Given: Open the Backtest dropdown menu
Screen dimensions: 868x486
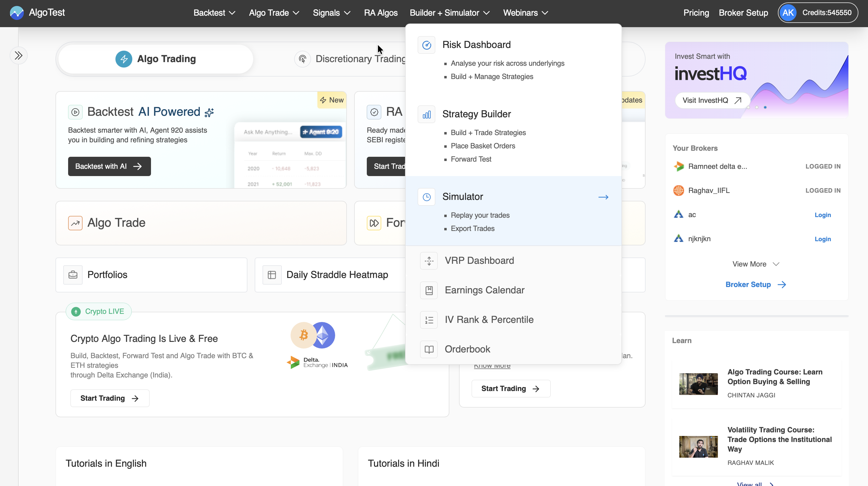Looking at the screenshot, I should pyautogui.click(x=214, y=13).
